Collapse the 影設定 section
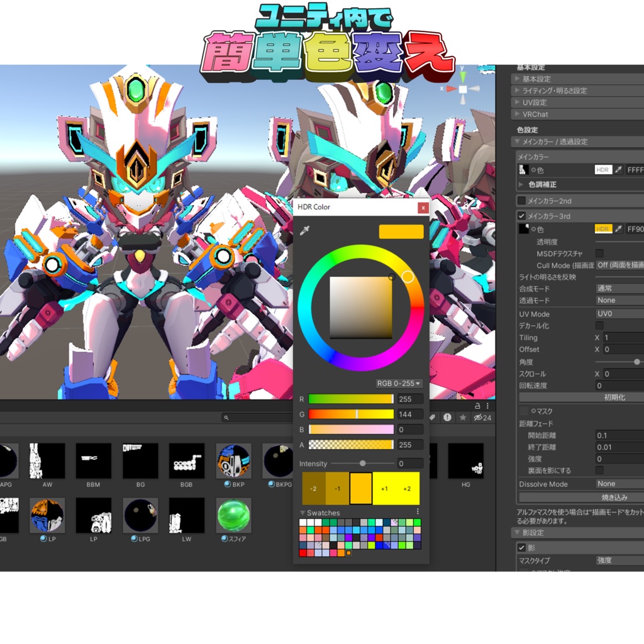Screen dimensions: 644x644 click(x=578, y=533)
